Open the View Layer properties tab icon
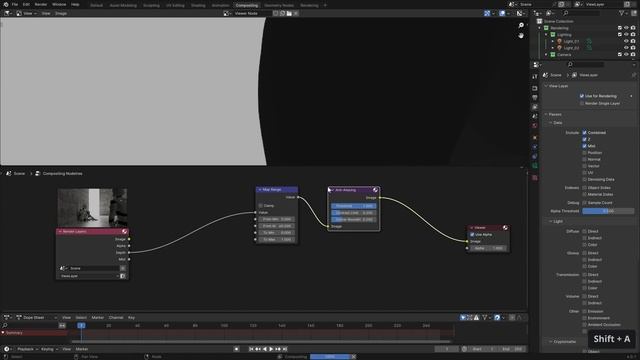The height and width of the screenshot is (360, 640). [535, 107]
